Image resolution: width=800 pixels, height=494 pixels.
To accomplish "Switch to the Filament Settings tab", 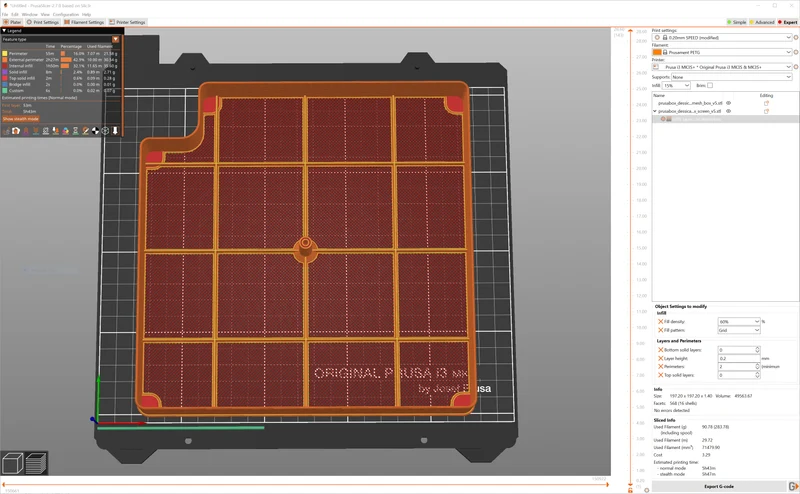I will (x=84, y=22).
